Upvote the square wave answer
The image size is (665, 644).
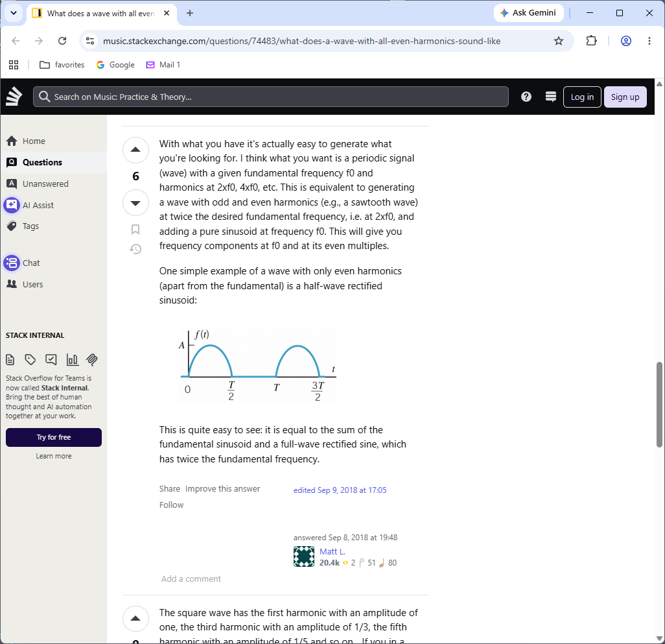point(135,619)
